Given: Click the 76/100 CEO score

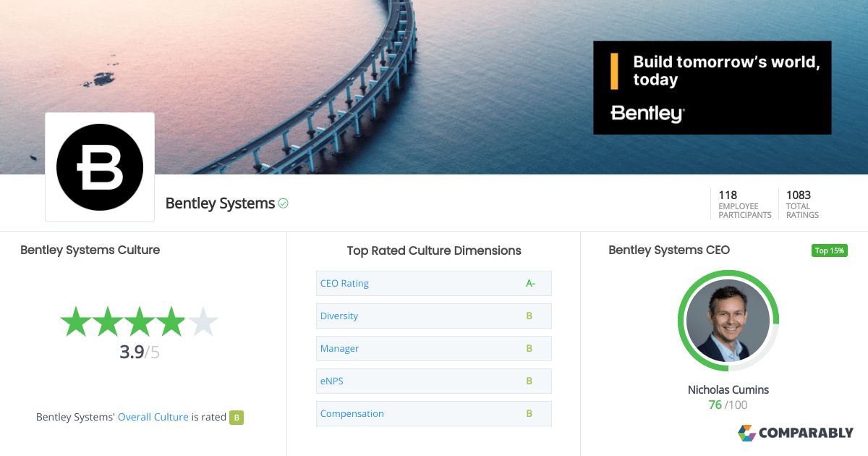Looking at the screenshot, I should [728, 405].
